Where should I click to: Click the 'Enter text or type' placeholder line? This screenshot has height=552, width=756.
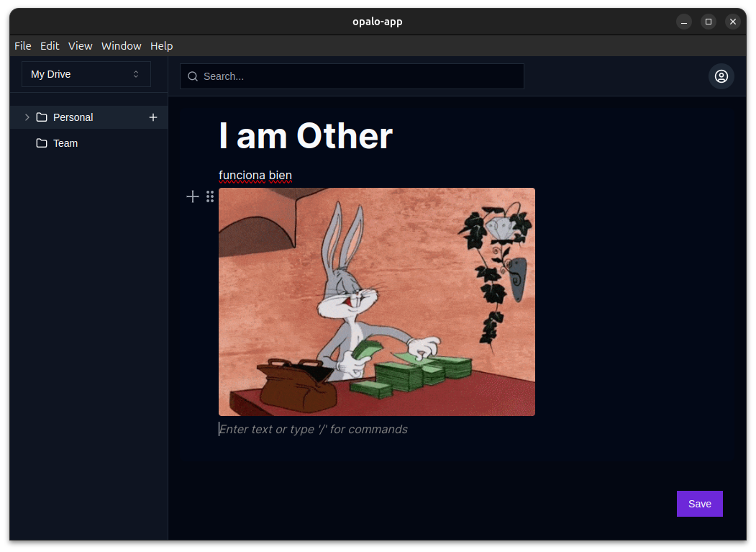coord(314,430)
